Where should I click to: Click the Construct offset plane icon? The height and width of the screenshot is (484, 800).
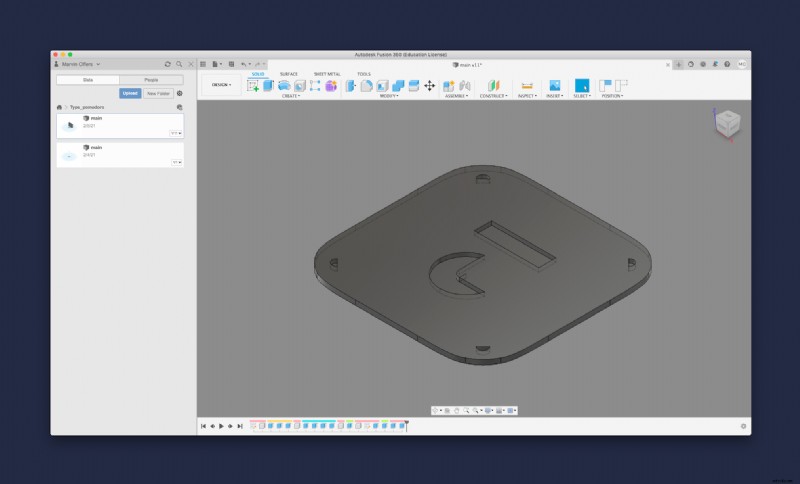click(x=491, y=86)
